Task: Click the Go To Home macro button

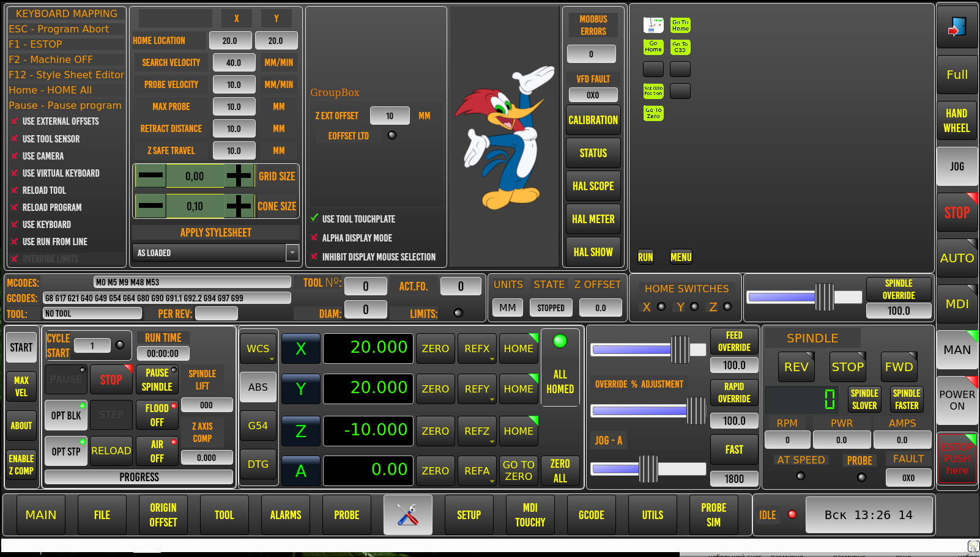Action: 680,25
